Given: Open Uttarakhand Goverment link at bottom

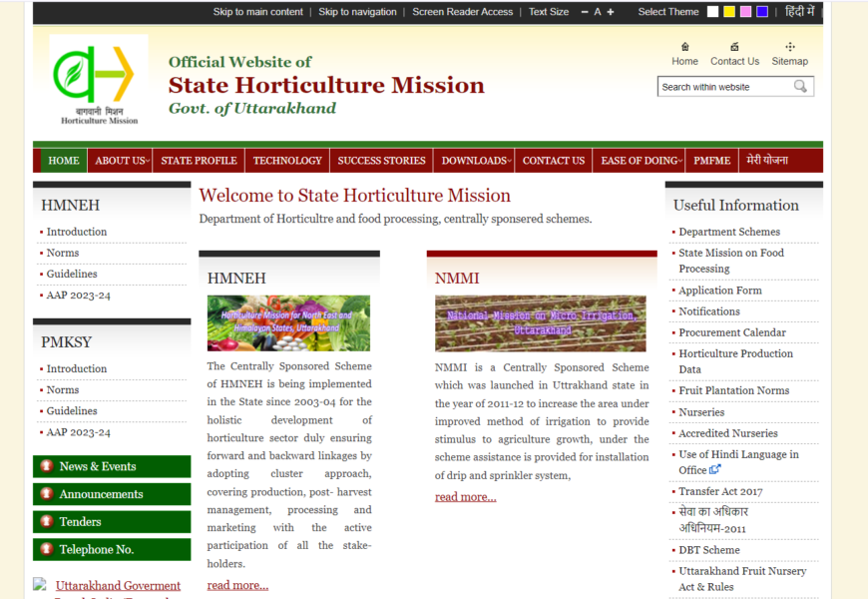Looking at the screenshot, I should [x=118, y=585].
